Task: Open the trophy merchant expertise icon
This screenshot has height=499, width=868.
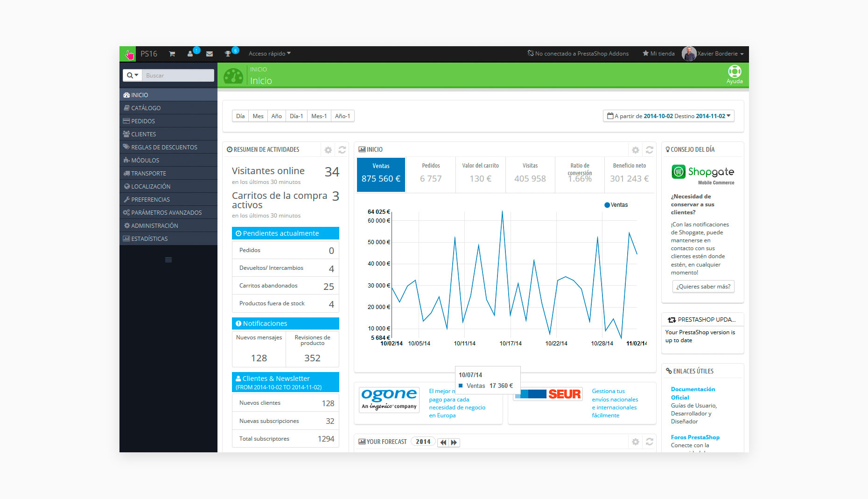Action: pyautogui.click(x=228, y=54)
